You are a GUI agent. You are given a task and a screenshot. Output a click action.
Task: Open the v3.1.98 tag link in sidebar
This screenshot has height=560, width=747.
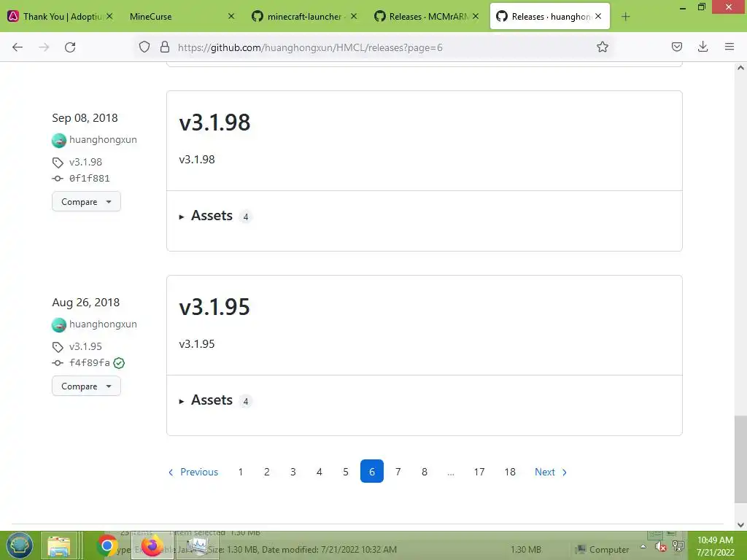pos(86,162)
